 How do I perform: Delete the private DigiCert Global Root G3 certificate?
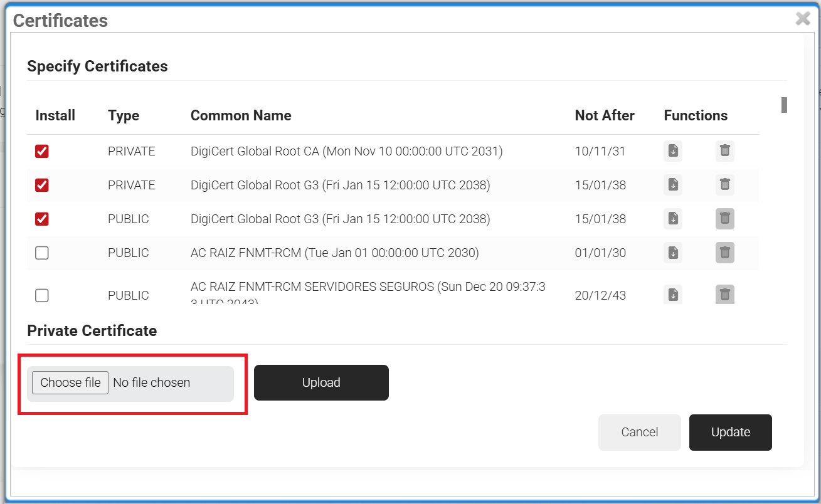[724, 185]
